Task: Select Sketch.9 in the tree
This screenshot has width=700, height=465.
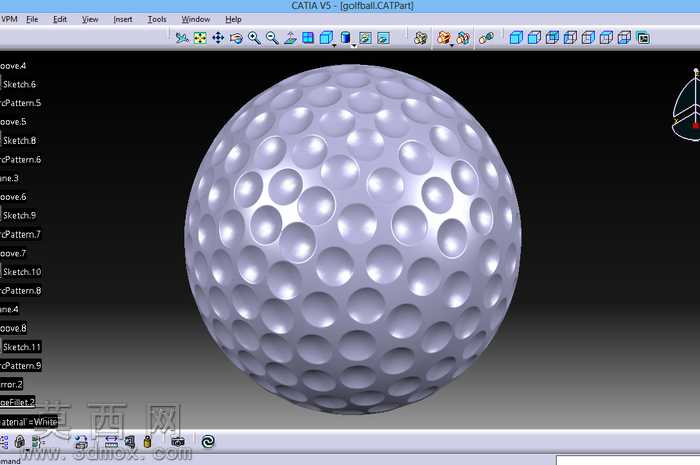Action: 20,216
